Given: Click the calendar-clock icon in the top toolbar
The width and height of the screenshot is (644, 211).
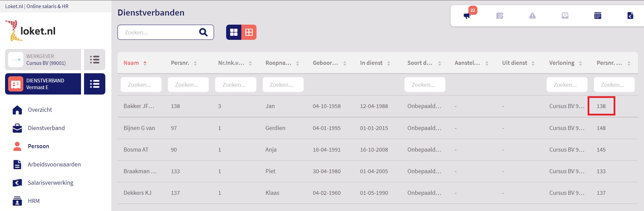Looking at the screenshot, I should (500, 16).
